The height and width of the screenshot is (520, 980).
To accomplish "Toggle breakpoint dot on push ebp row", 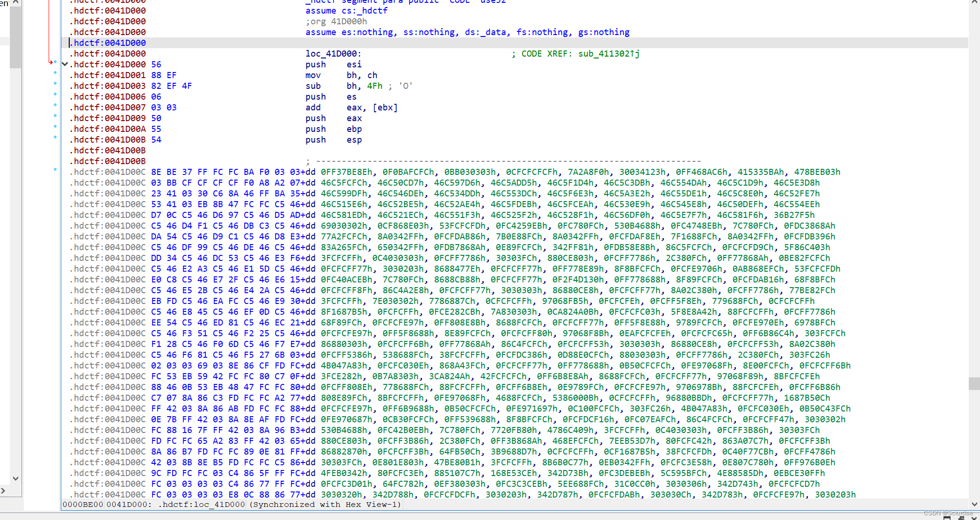I will [x=55, y=126].
